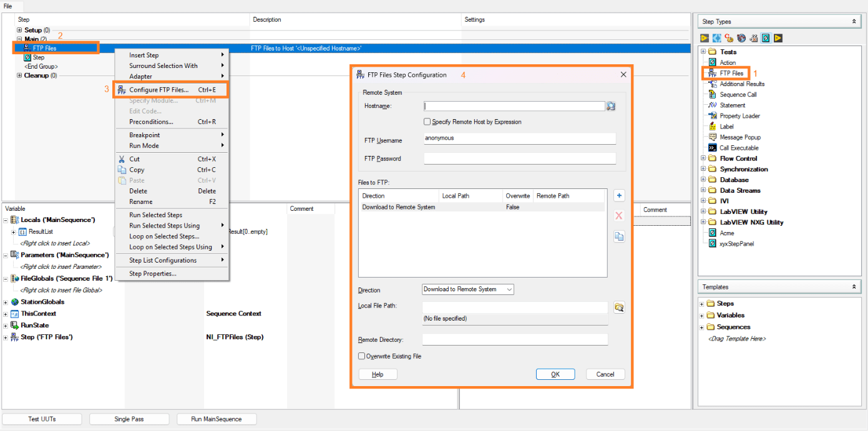This screenshot has height=431, width=868.
Task: Enable Overwrite Existing File checkbox
Action: [x=362, y=356]
